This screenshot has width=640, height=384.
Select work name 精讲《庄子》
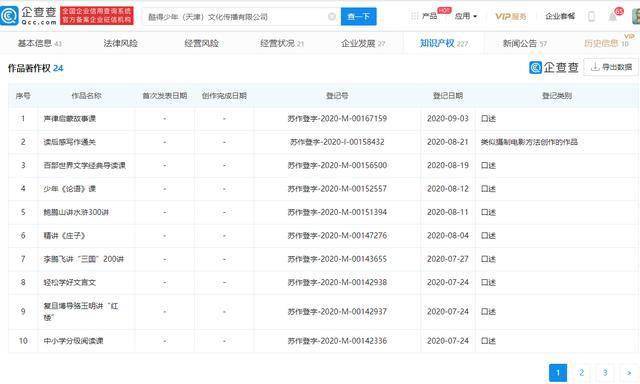(x=64, y=235)
